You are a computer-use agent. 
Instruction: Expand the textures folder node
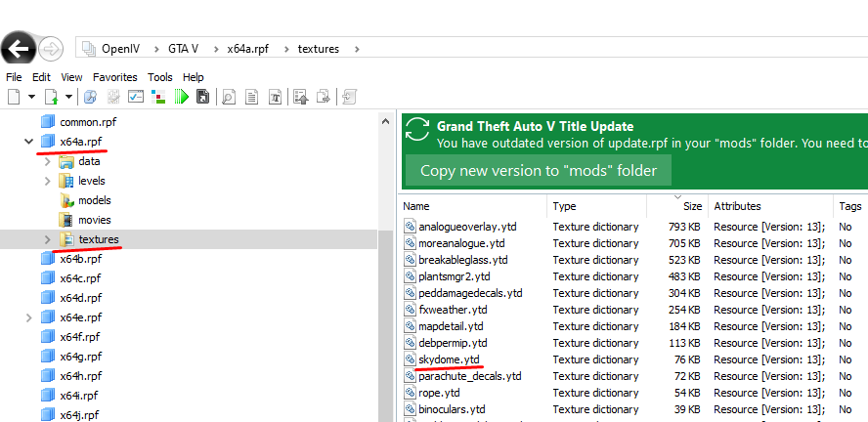click(x=48, y=239)
